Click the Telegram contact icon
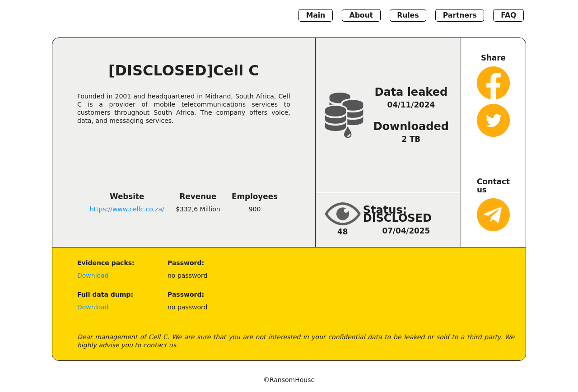 (x=493, y=215)
